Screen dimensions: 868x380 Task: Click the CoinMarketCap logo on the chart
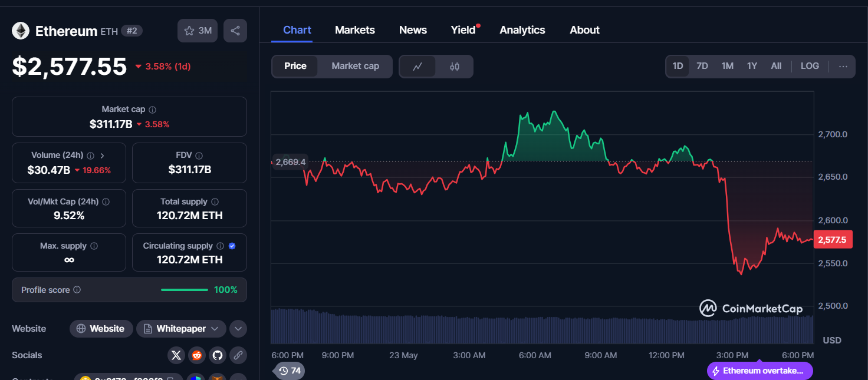click(751, 308)
